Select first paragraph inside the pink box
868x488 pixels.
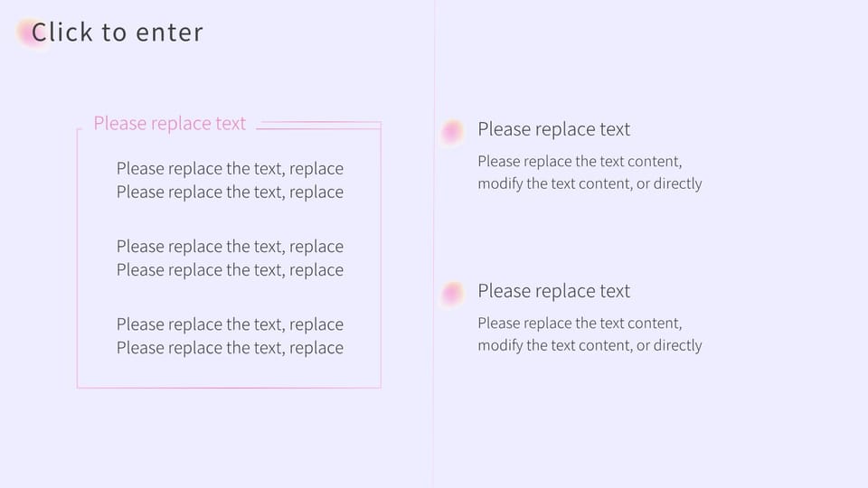click(x=230, y=180)
